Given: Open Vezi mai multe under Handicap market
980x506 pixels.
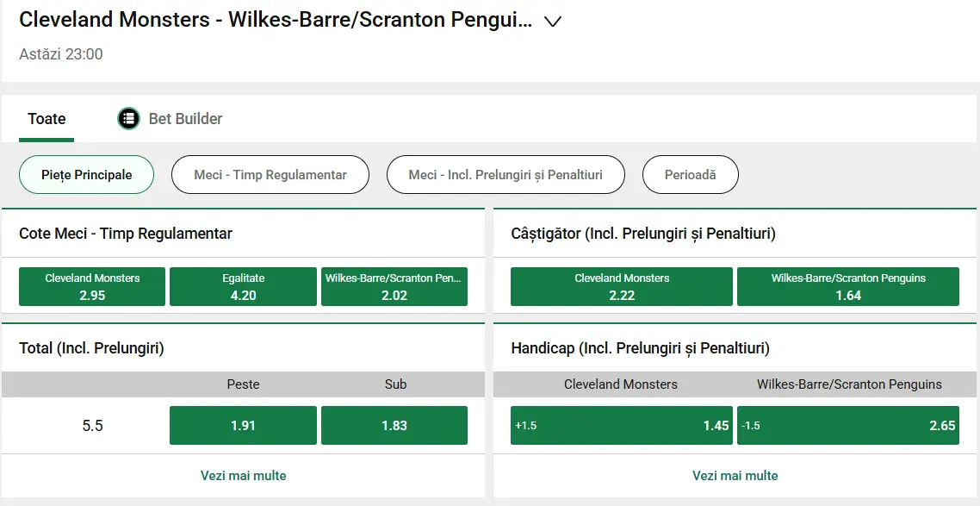Looking at the screenshot, I should 735,475.
